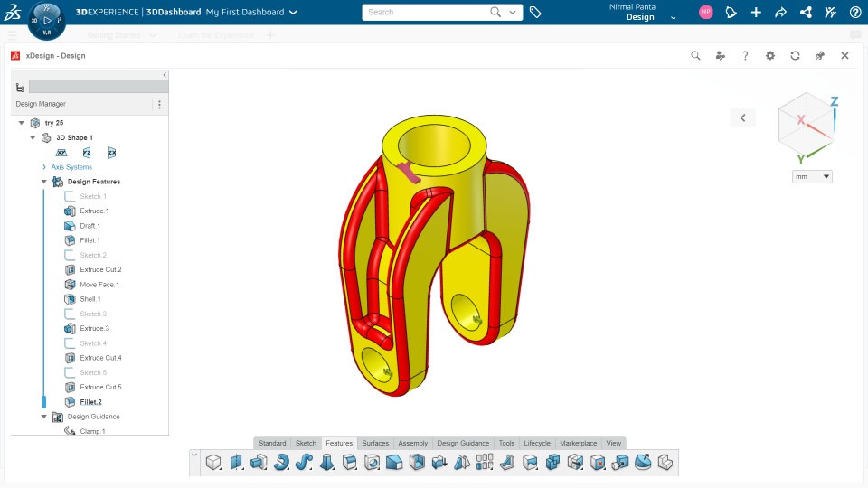Collapse the Design Manager side panel

click(x=165, y=75)
